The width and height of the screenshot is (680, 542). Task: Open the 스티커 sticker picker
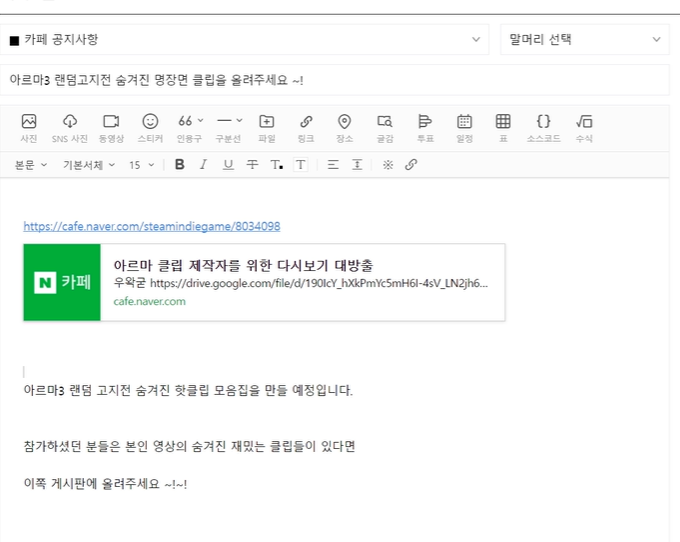coord(150,127)
